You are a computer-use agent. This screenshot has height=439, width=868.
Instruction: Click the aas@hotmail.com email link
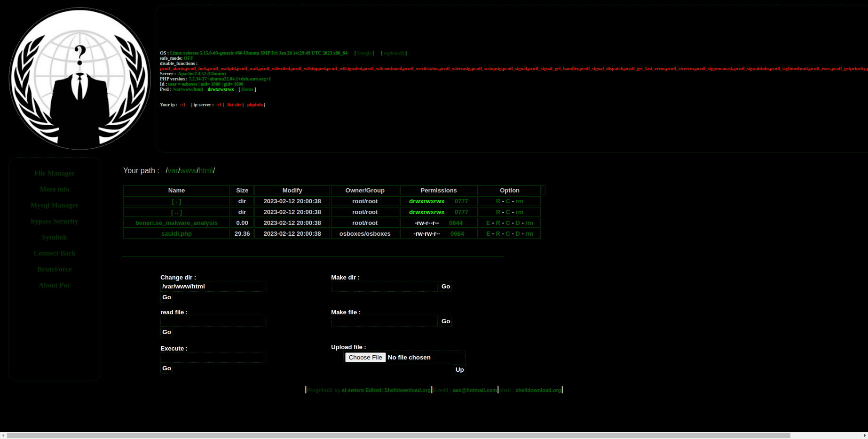[474, 390]
